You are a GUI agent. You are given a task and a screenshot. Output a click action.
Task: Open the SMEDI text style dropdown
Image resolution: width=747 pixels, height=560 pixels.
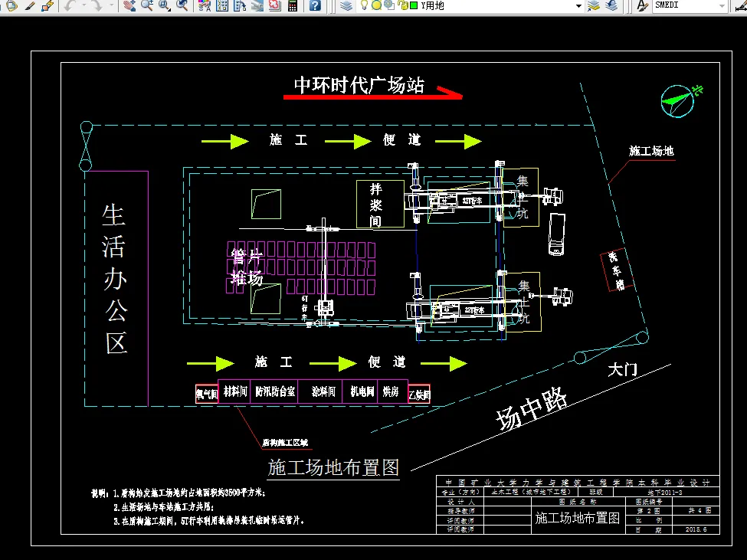pyautogui.click(x=720, y=6)
